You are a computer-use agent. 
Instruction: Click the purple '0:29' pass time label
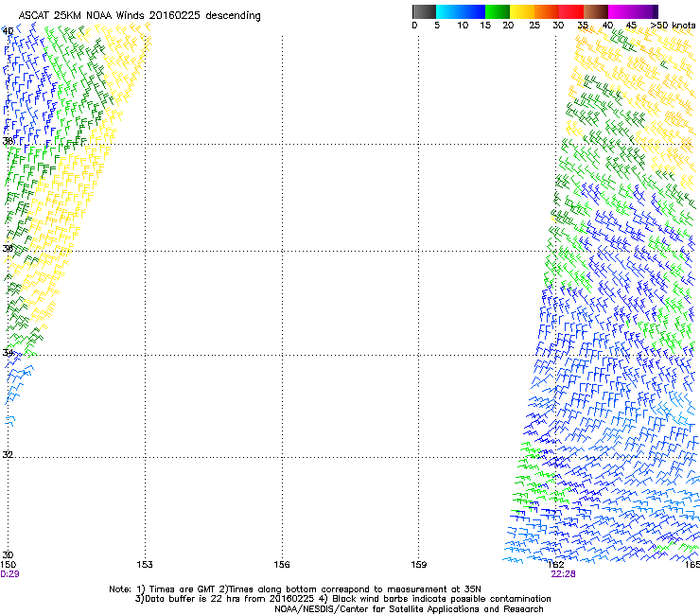pos(9,574)
